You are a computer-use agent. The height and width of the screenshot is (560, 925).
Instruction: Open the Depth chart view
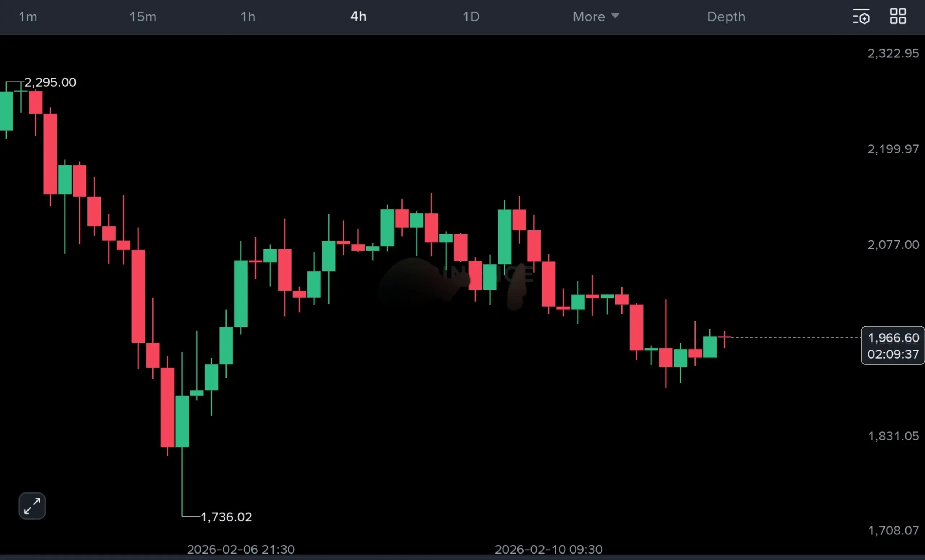click(726, 17)
